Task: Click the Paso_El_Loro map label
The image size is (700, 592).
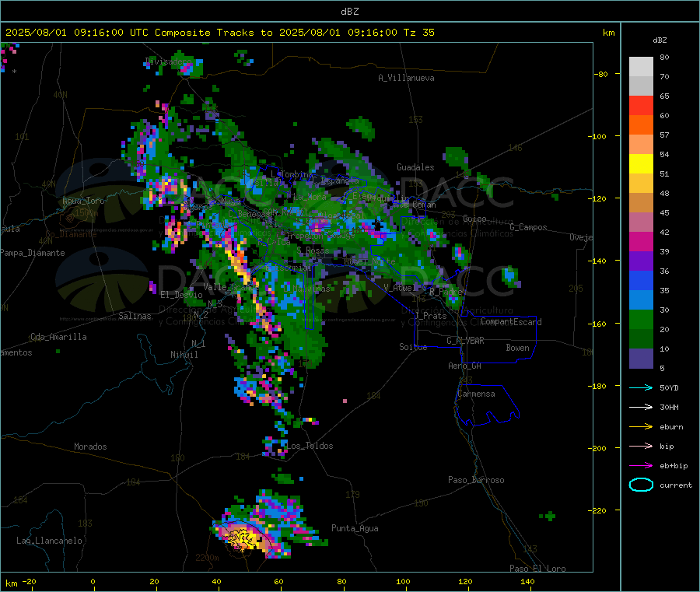Action: tap(537, 569)
